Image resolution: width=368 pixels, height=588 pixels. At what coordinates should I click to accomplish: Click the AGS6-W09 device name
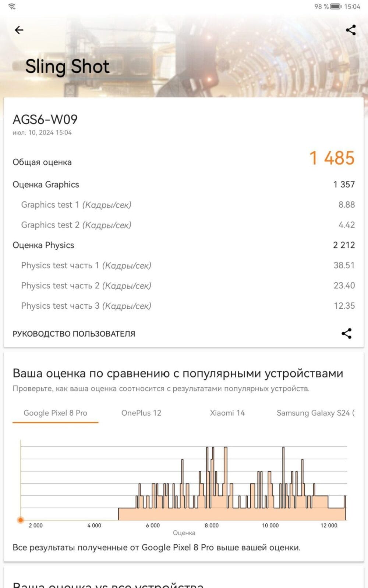45,119
